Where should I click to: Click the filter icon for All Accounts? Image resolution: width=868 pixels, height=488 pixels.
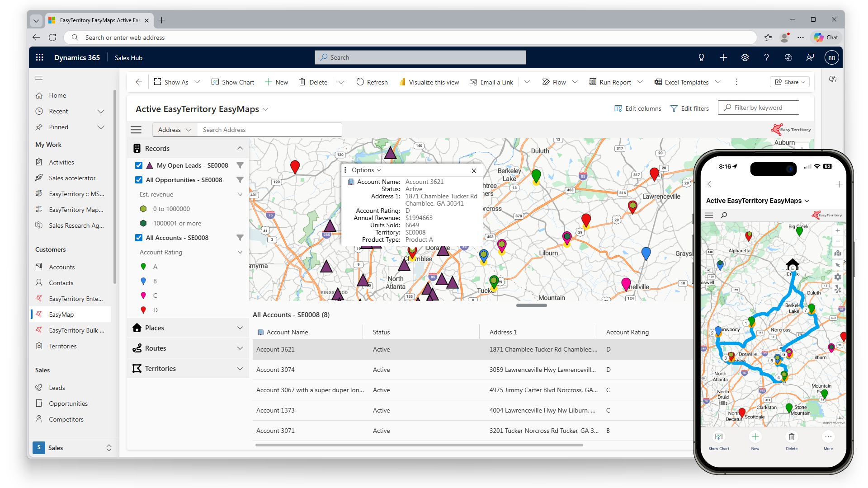click(x=240, y=238)
